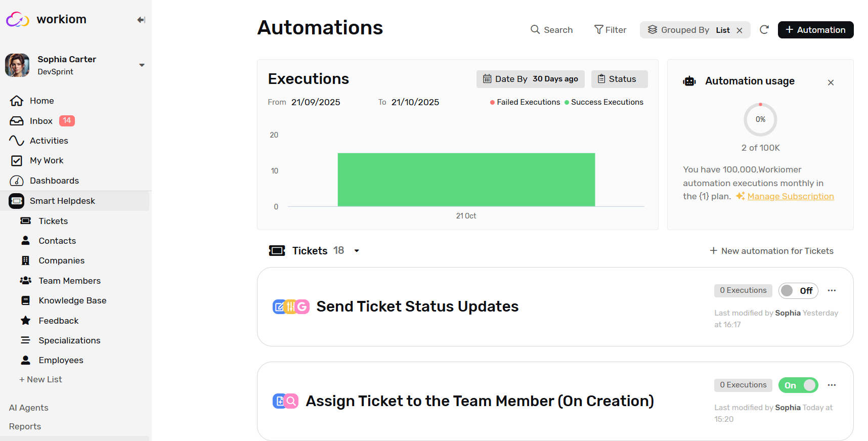The height and width of the screenshot is (441, 868).
Task: Turn off Assign Ticket to Team Member automation
Action: (798, 385)
